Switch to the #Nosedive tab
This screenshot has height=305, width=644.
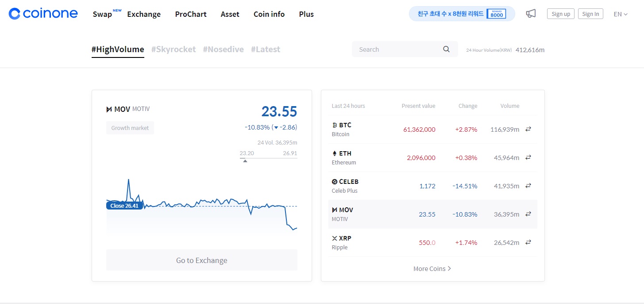pos(224,50)
